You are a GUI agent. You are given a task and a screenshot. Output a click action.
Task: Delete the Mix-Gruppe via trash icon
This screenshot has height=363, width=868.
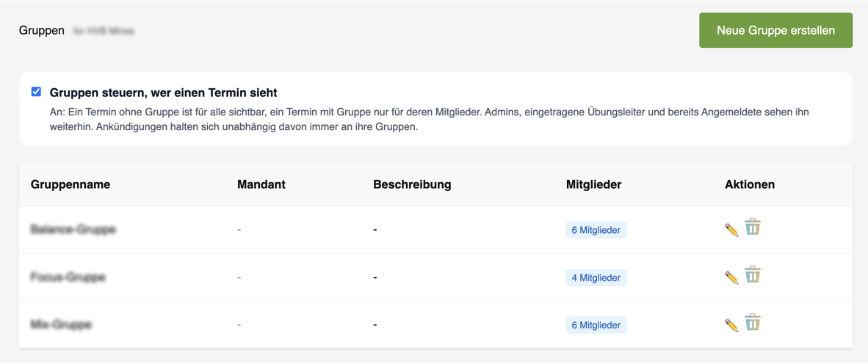[x=752, y=323]
